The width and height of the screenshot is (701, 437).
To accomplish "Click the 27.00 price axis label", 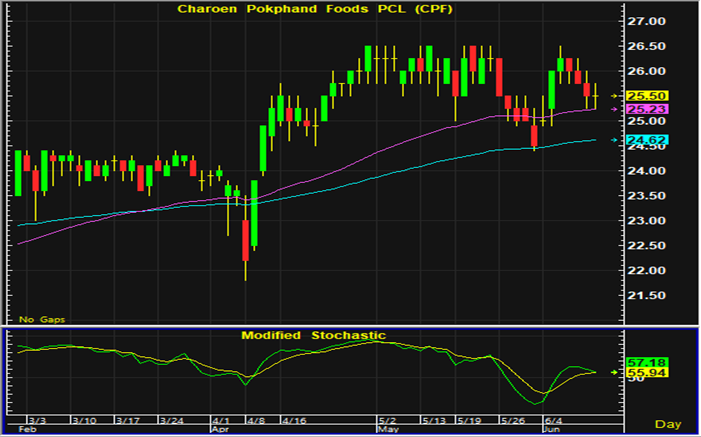I will click(x=646, y=21).
